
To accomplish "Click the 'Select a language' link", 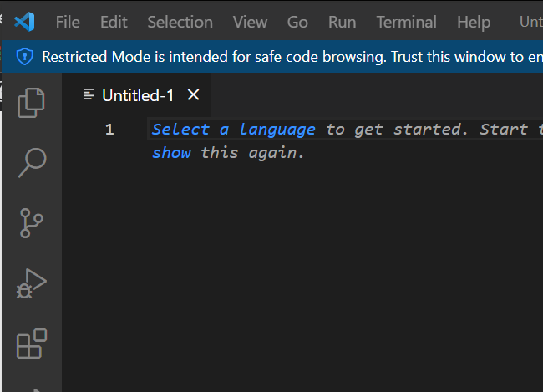I will click(234, 130).
